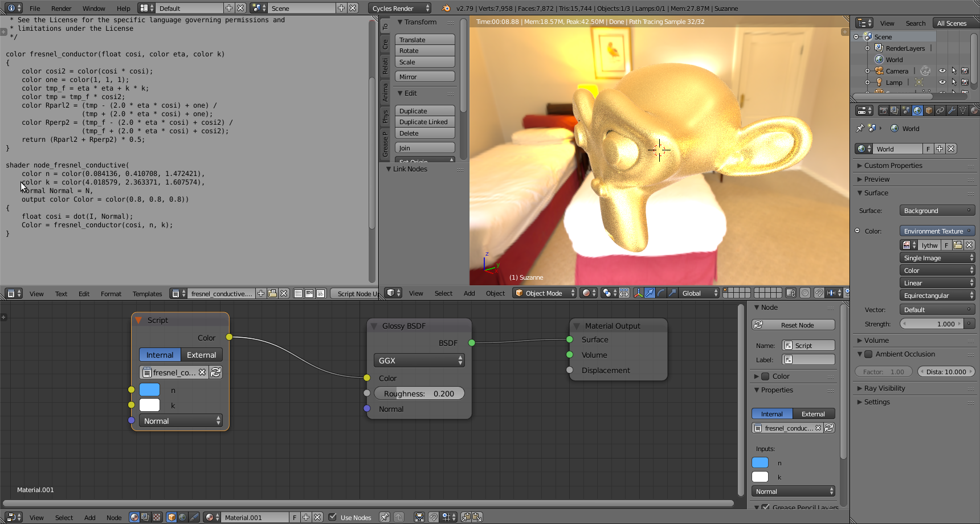
Task: Select the translate manipulator in 3D view
Action: click(x=650, y=293)
